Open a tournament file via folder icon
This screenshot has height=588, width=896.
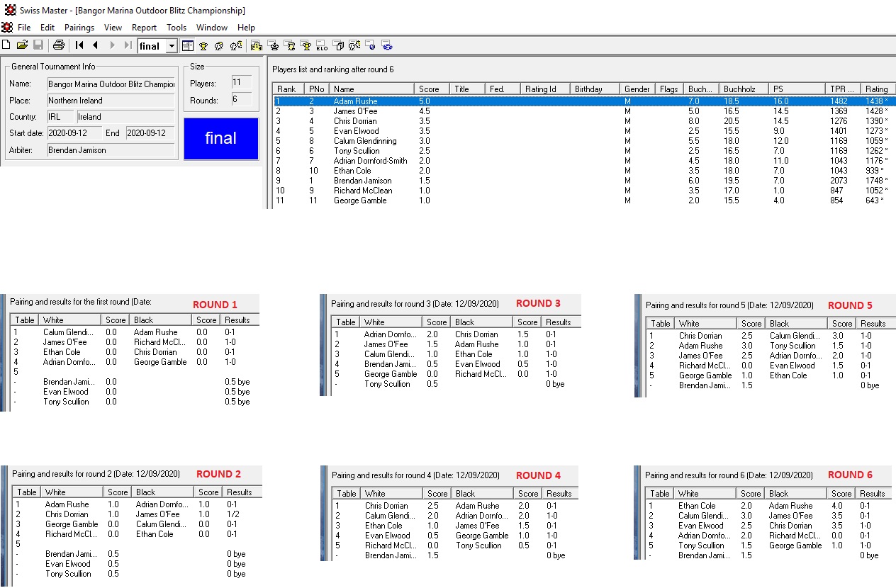(22, 45)
